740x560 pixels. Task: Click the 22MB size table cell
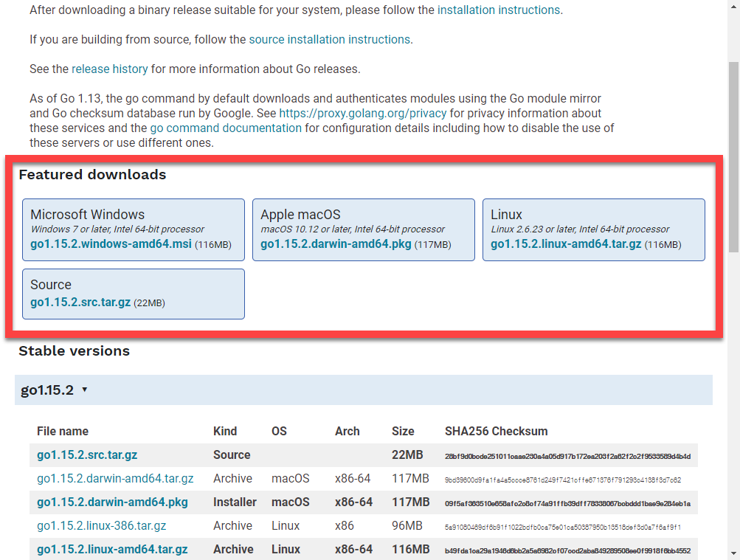click(x=407, y=454)
